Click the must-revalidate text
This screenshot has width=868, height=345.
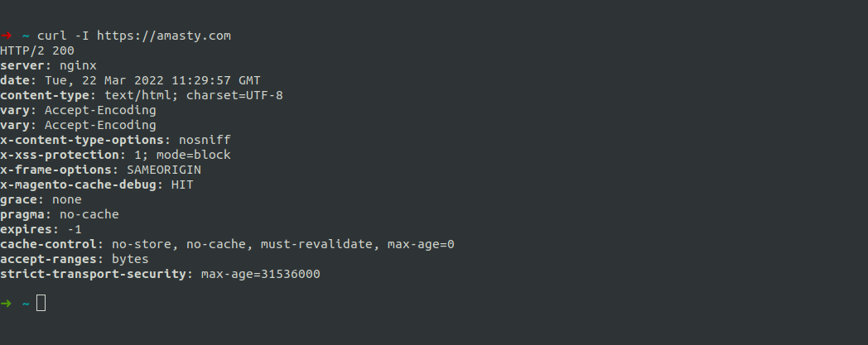coord(316,245)
